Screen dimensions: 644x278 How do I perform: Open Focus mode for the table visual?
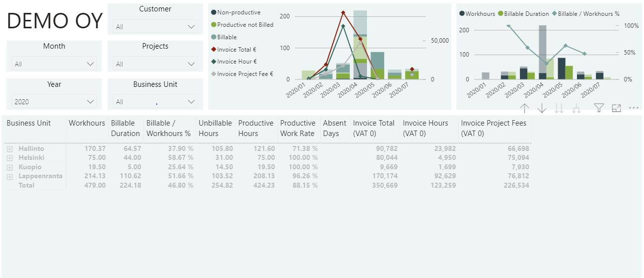[x=616, y=108]
